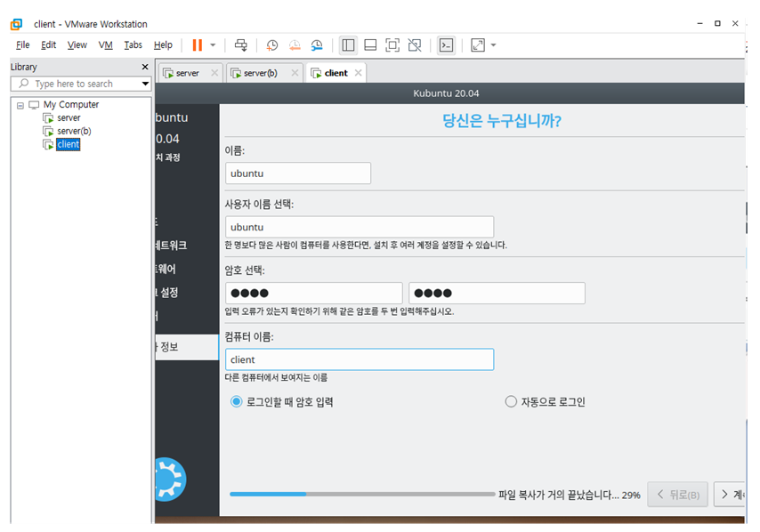Click the 네트워크 step in installer sidebar
The image size is (760, 532).
(x=172, y=246)
